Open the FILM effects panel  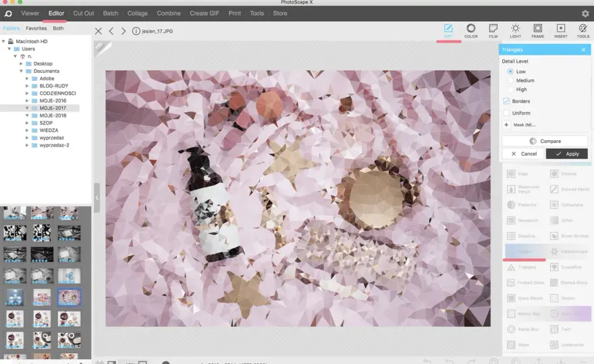[x=493, y=30]
